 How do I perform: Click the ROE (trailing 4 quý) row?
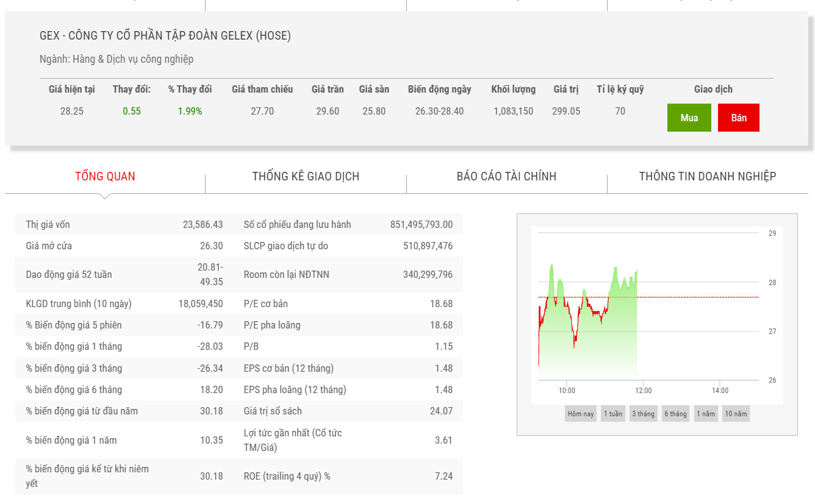(348, 476)
